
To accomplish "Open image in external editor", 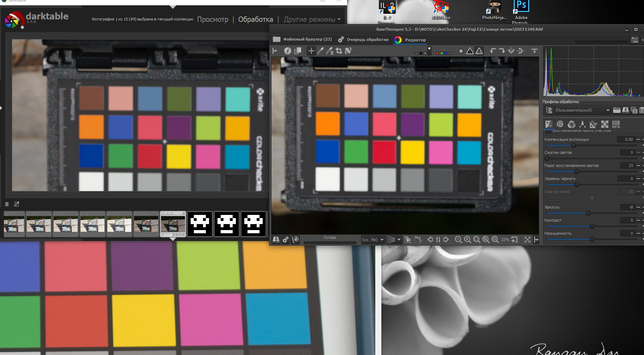I will 295,240.
